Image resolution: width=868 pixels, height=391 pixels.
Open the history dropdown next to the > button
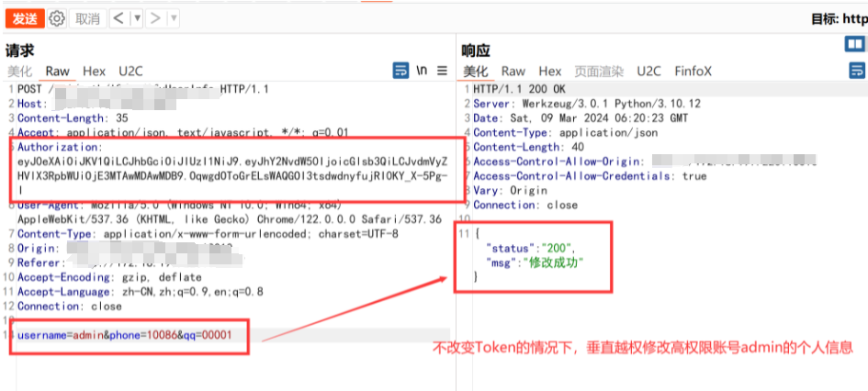point(173,18)
